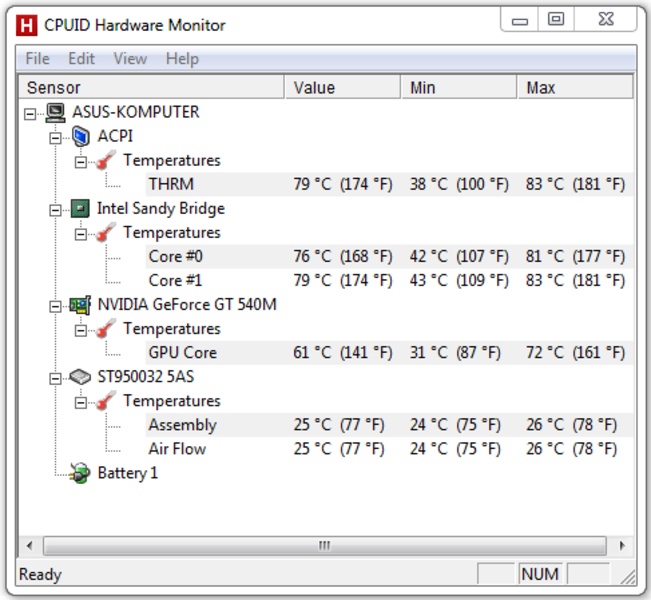Viewport: 651px width, 600px height.
Task: Click the Value column header
Action: (x=343, y=88)
